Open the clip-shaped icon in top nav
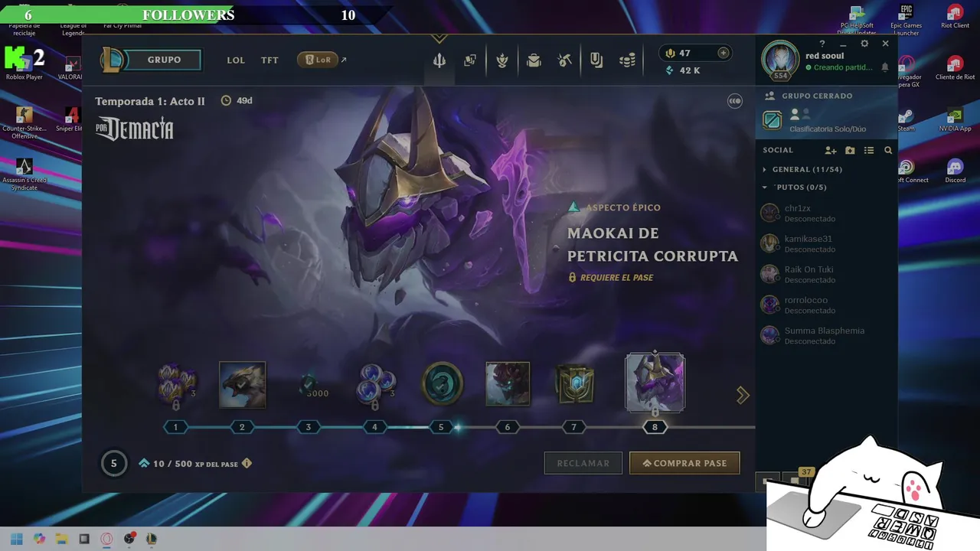 pyautogui.click(x=596, y=60)
